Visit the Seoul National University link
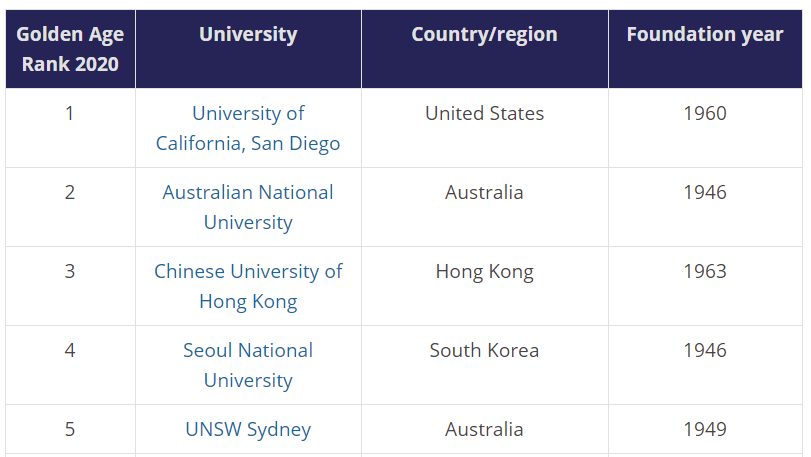811x457 pixels. coord(248,365)
